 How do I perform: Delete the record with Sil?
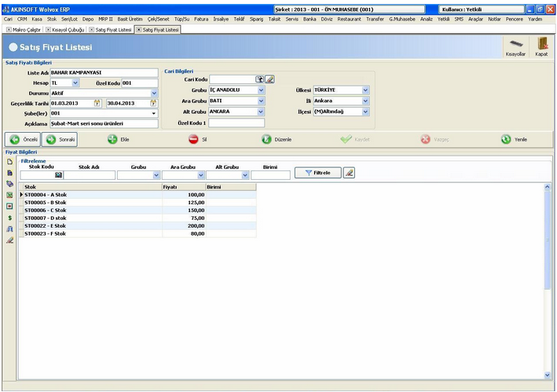[x=197, y=140]
